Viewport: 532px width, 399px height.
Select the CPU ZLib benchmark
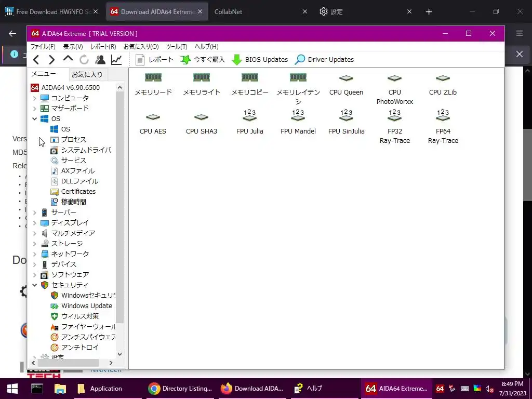tap(443, 84)
